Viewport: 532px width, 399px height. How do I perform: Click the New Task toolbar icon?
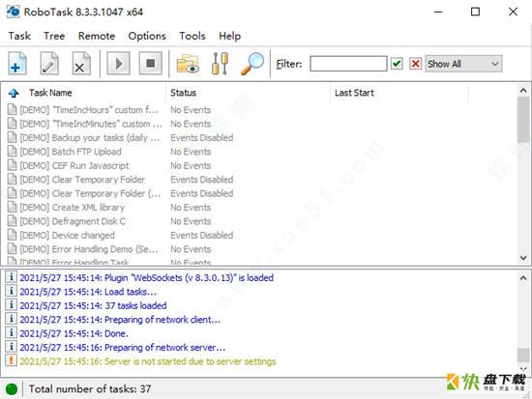point(17,64)
